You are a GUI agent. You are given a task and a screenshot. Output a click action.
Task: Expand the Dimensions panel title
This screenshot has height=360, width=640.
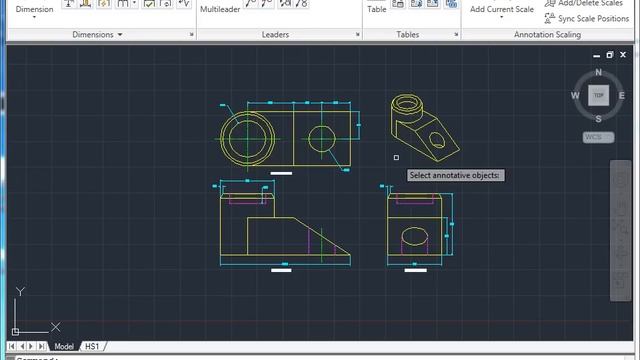[97, 35]
